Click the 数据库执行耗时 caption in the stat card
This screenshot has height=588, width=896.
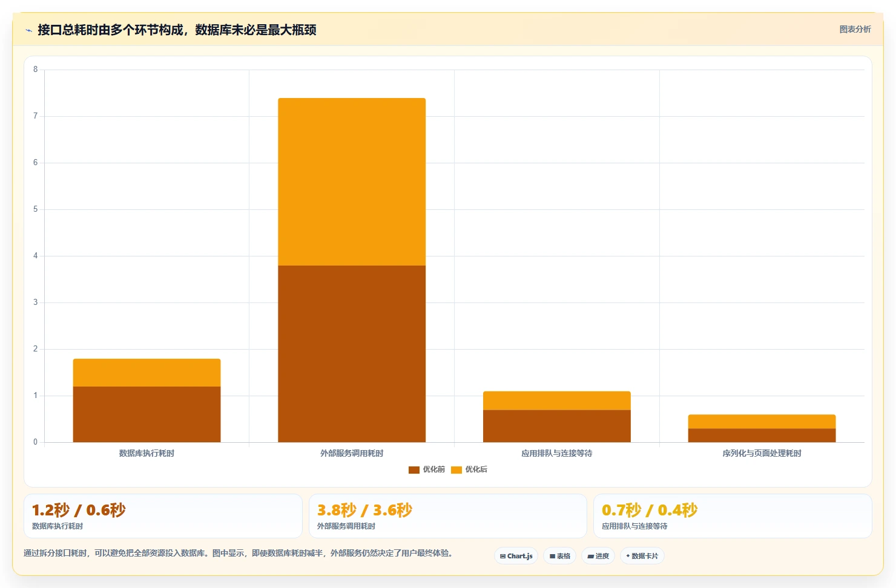point(58,526)
